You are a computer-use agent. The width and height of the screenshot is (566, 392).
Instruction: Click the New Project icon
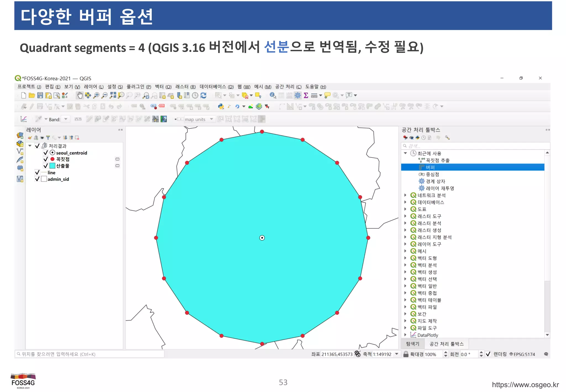pyautogui.click(x=23, y=95)
